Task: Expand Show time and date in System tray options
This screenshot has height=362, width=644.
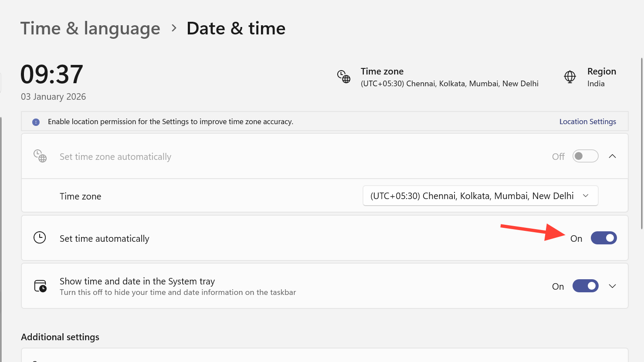Action: tap(612, 286)
